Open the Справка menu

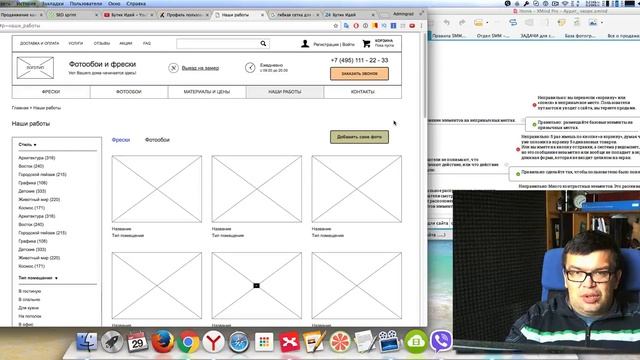[x=136, y=4]
